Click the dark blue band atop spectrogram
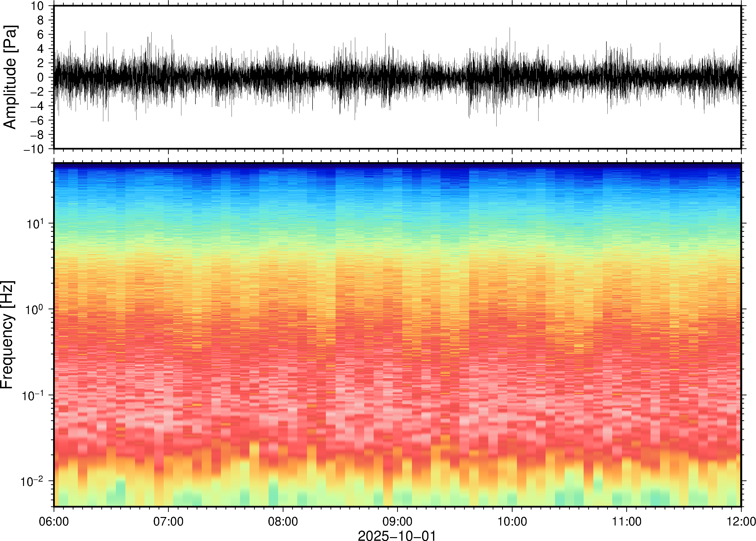The height and width of the screenshot is (541, 756). pos(397,166)
